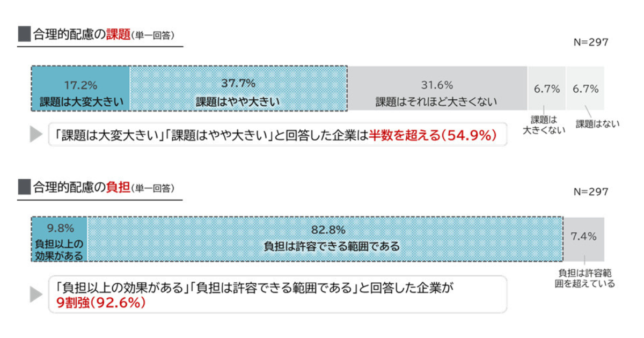Click the dark square bullet beside 合理的配慮の課題
This screenshot has width=644, height=338.
[x=24, y=35]
